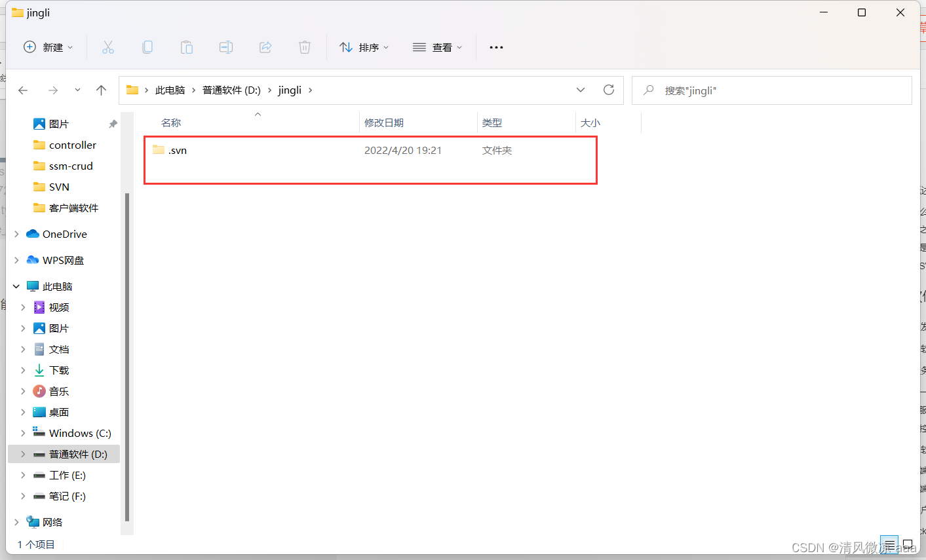
Task: Click the WPS网盘 cloud icon
Action: tap(33, 260)
